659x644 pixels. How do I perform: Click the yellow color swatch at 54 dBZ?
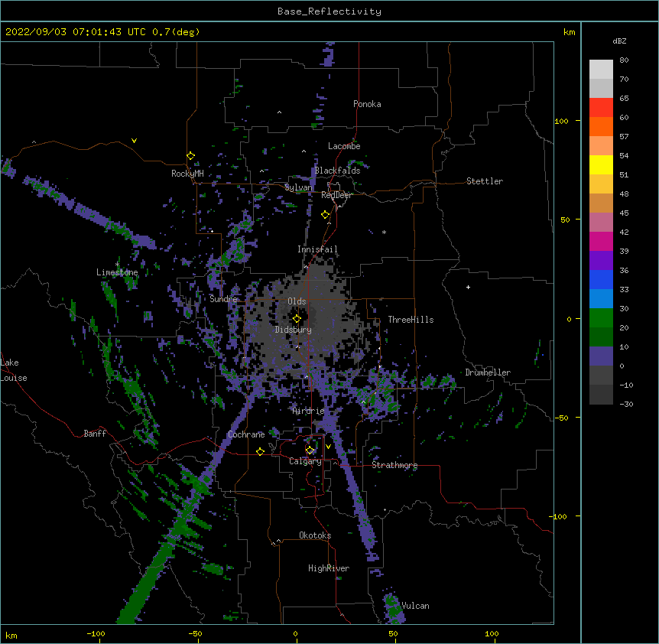601,164
